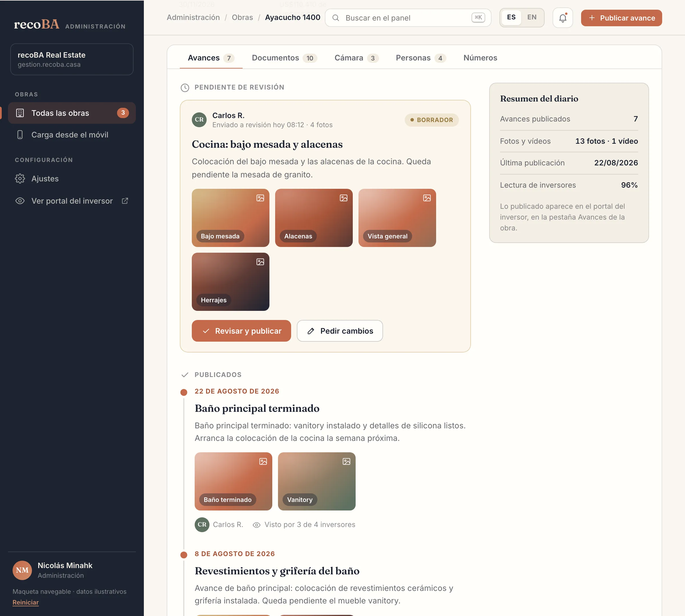Select Todas las obras in the sidebar

click(72, 113)
